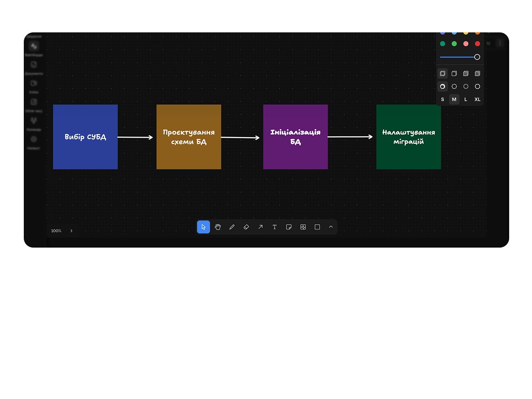532x399 pixels.
Task: Click the image Media upload tool
Action: [303, 227]
